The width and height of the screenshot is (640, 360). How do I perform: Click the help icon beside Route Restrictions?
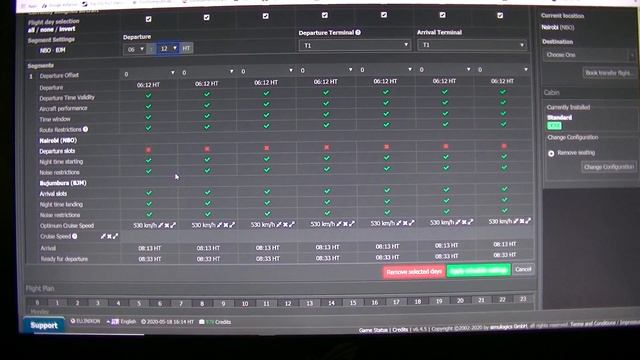tap(85, 129)
